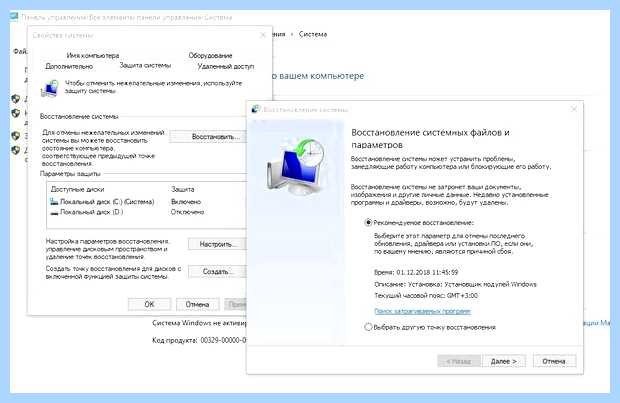Click 'Система Windows не активирована' text
The image size is (620, 403).
[x=199, y=323]
